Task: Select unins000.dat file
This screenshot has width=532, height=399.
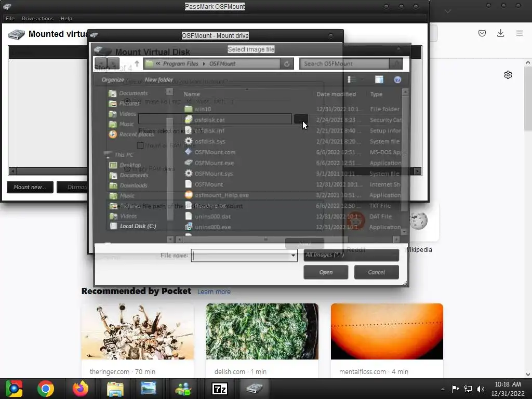Action: coord(212,217)
